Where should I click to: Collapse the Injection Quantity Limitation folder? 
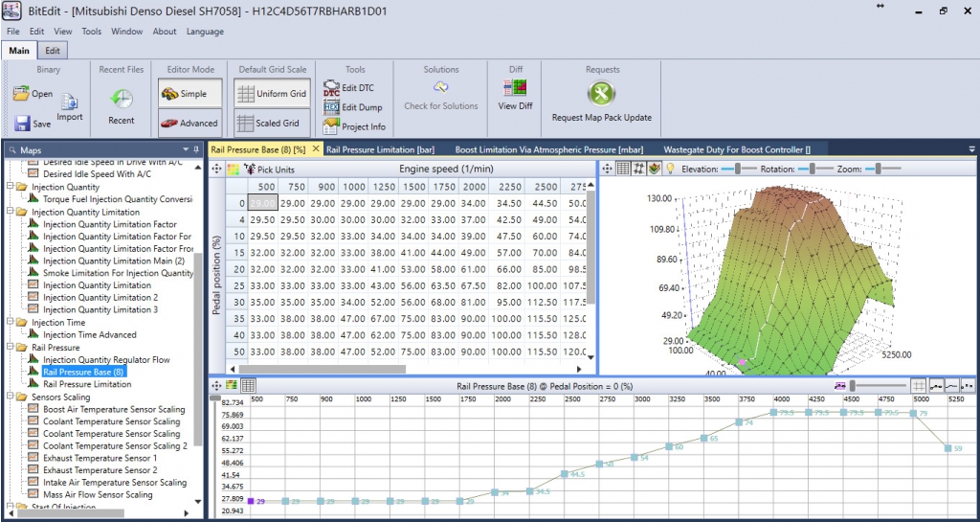pos(10,212)
